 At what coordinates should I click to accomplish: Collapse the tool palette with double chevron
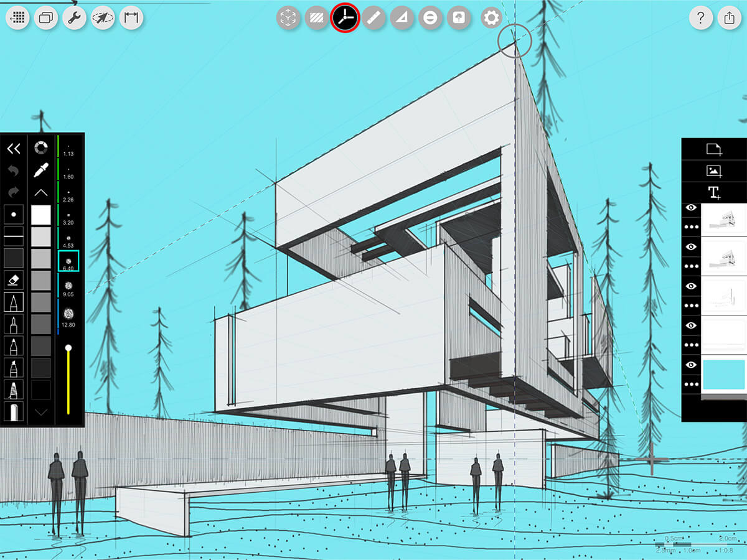(14, 148)
